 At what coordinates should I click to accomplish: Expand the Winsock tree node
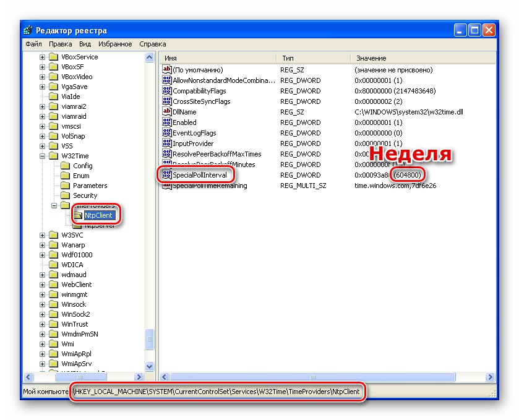point(42,304)
